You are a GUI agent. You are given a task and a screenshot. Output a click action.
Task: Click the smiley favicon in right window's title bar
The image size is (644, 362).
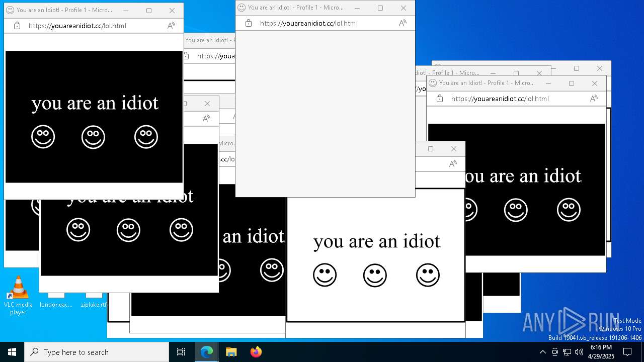pos(433,83)
